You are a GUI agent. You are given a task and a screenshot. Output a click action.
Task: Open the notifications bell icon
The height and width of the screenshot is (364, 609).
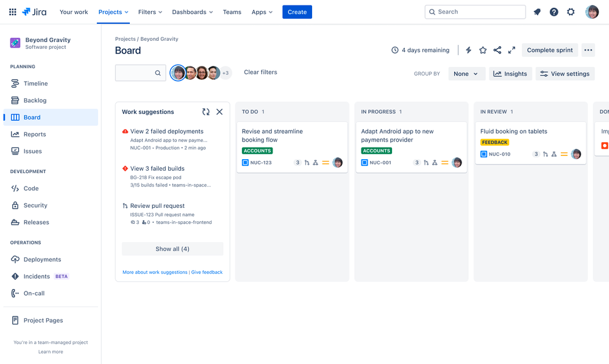pos(537,12)
